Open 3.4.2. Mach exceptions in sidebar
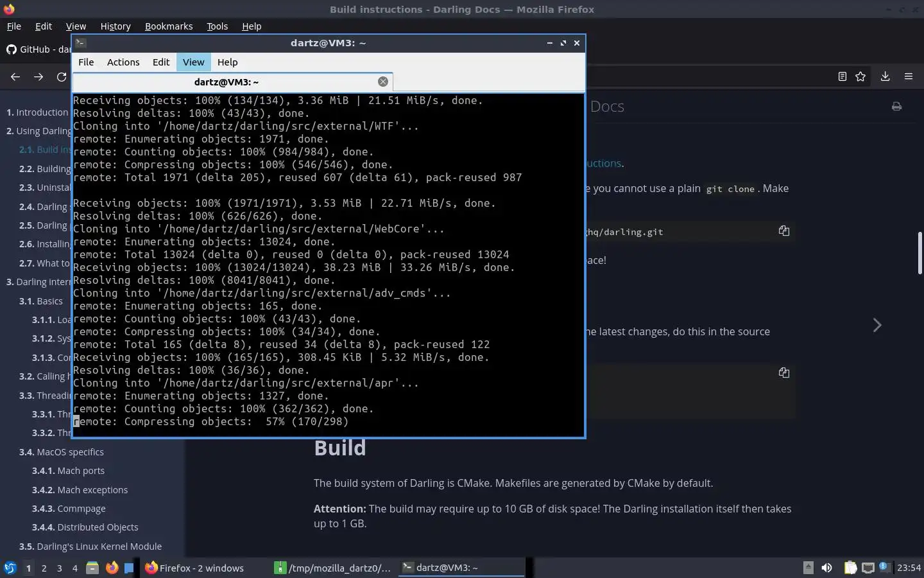 (80, 490)
